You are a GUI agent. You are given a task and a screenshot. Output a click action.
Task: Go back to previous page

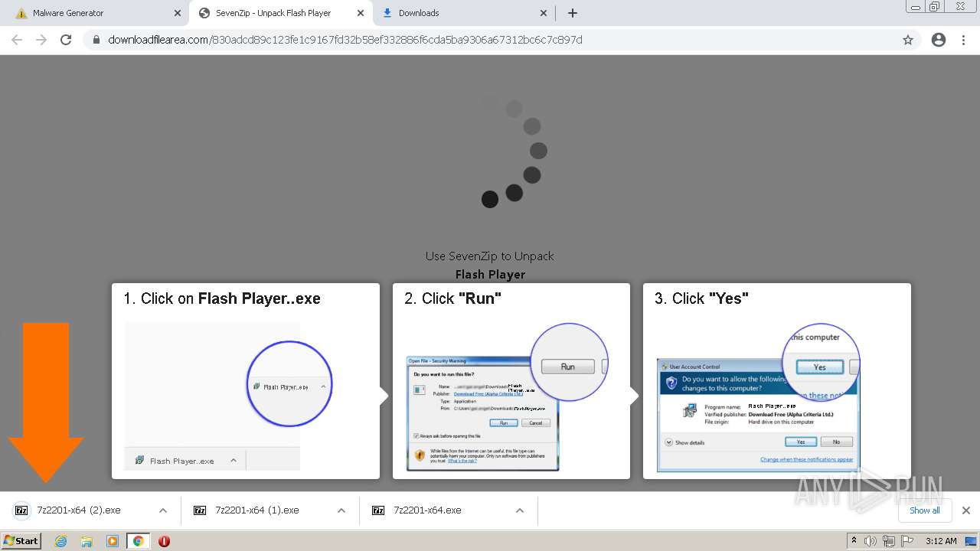[x=17, y=40]
